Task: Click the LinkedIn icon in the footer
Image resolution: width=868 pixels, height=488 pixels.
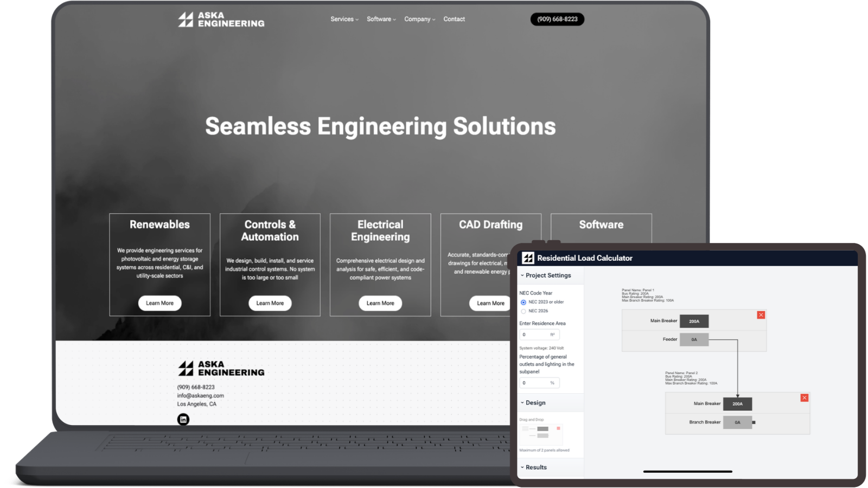Action: click(183, 419)
